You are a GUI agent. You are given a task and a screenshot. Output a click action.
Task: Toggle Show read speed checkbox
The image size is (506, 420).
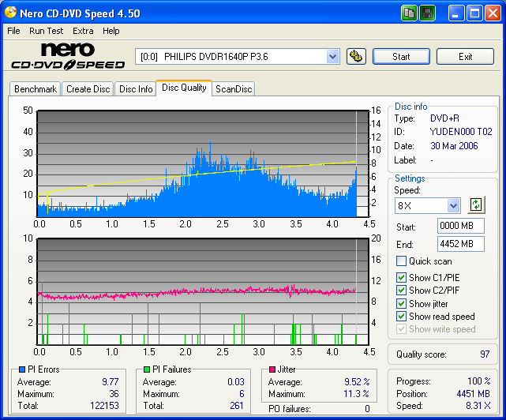coord(401,316)
